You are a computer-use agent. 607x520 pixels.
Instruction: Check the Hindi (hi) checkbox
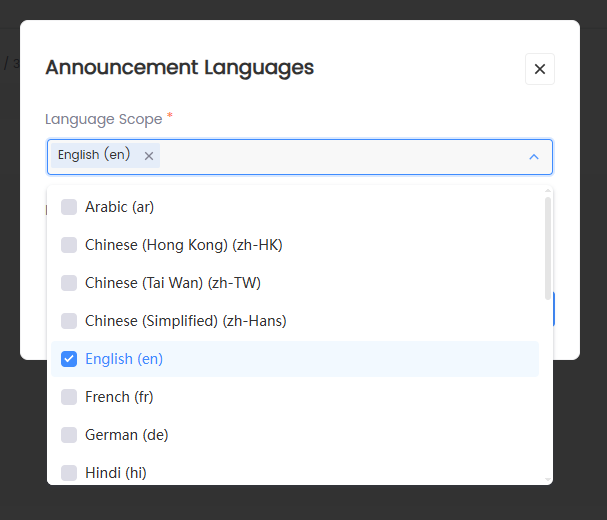click(x=69, y=473)
